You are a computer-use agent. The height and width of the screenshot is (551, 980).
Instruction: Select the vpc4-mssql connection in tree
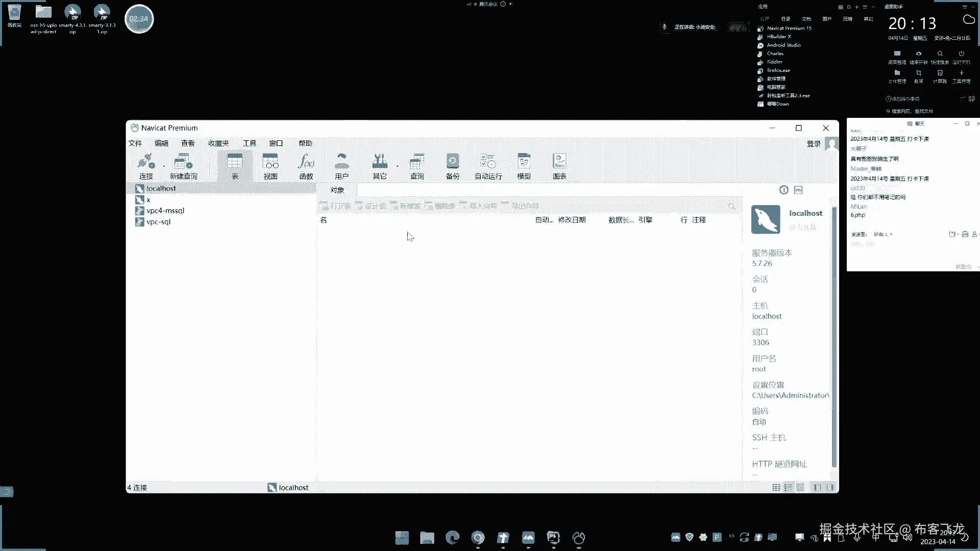click(165, 210)
